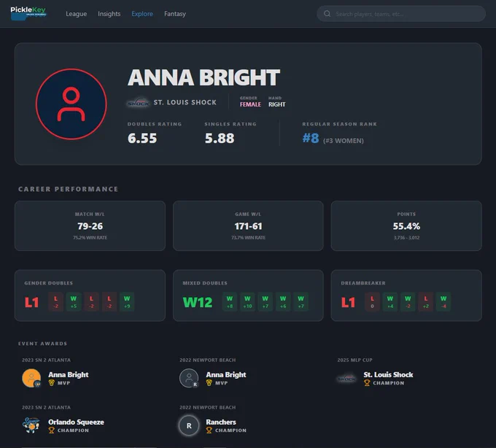Click the Dreambreaker L +2 result tile
496x448 pixels.
(426, 302)
